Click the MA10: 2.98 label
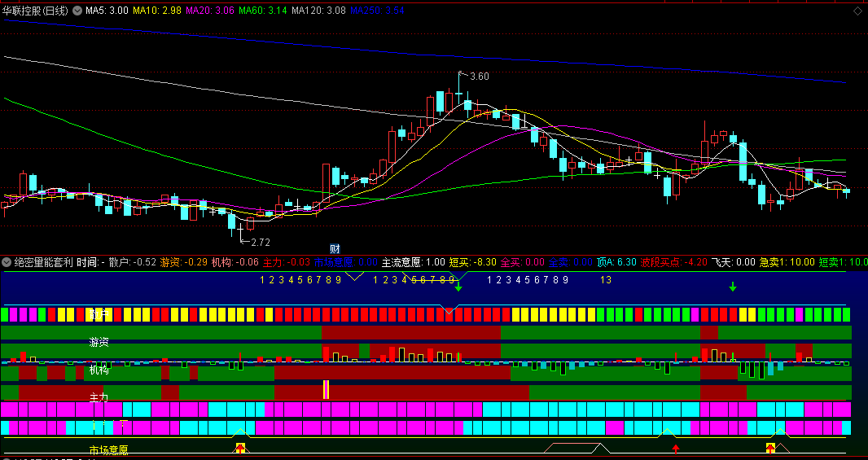This screenshot has width=868, height=460. (x=157, y=11)
